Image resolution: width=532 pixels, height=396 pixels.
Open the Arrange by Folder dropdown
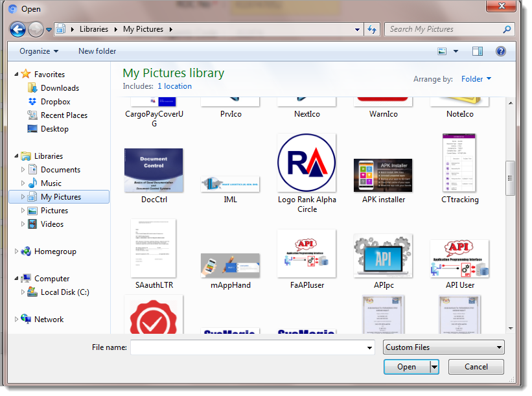click(476, 79)
